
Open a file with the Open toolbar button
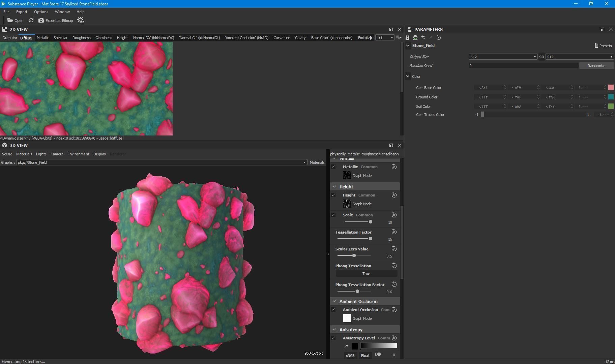pos(16,21)
